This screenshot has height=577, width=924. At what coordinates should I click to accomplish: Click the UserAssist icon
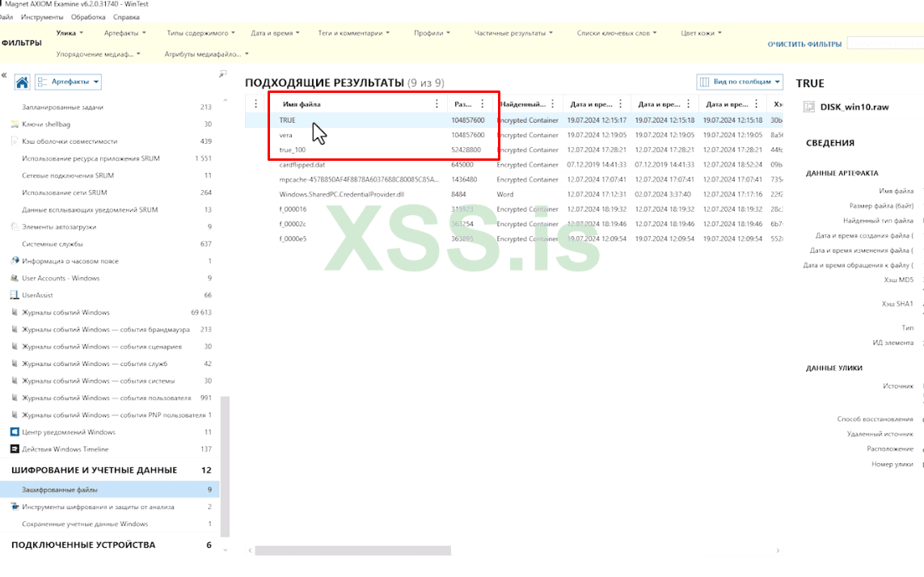click(x=15, y=295)
